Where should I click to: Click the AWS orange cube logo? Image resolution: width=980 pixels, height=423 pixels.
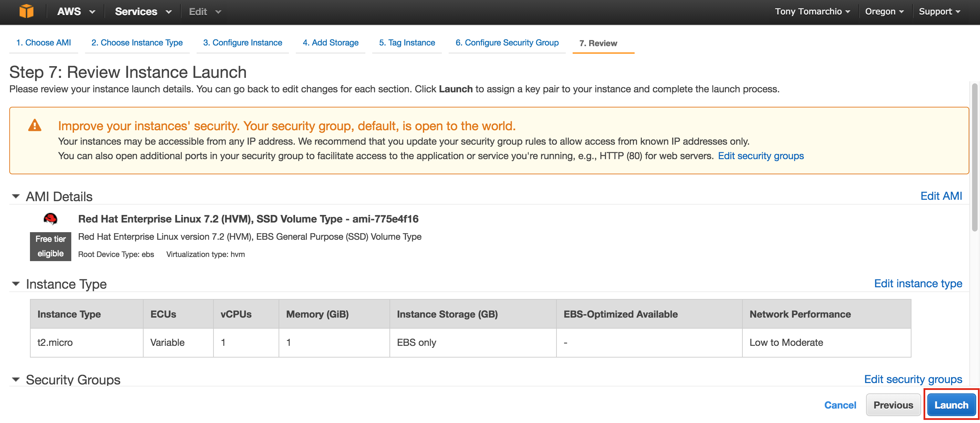pyautogui.click(x=26, y=11)
